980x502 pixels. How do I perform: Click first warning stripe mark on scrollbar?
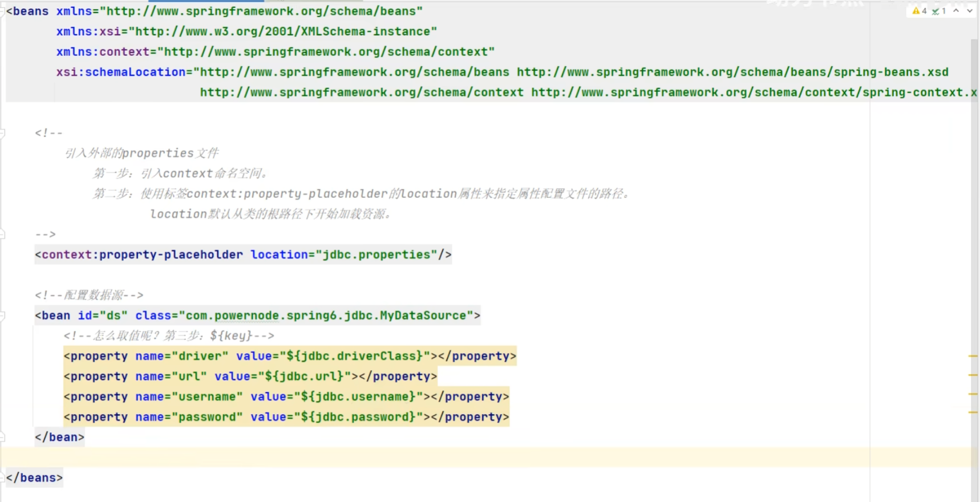pyautogui.click(x=973, y=356)
